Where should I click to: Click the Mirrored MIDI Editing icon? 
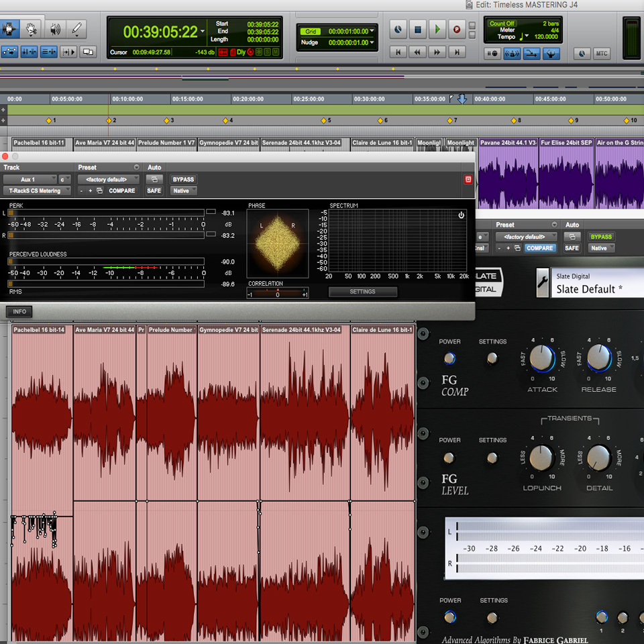88,52
